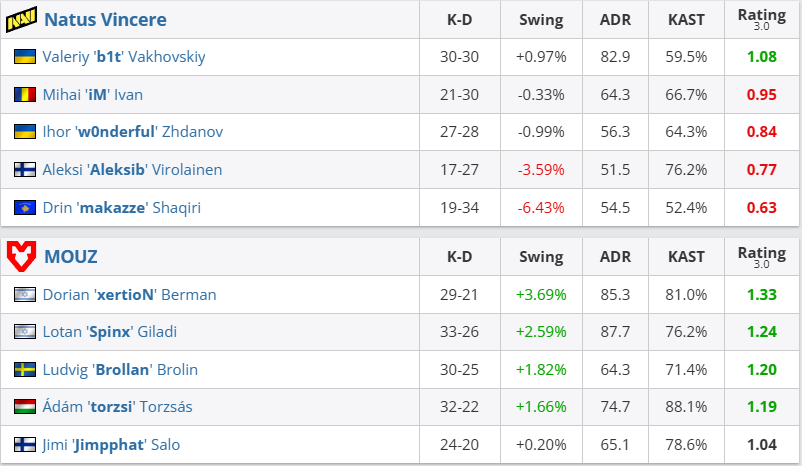Click the ADR header in MOUZ table
Image resolution: width=802 pixels, height=466 pixels.
(614, 257)
